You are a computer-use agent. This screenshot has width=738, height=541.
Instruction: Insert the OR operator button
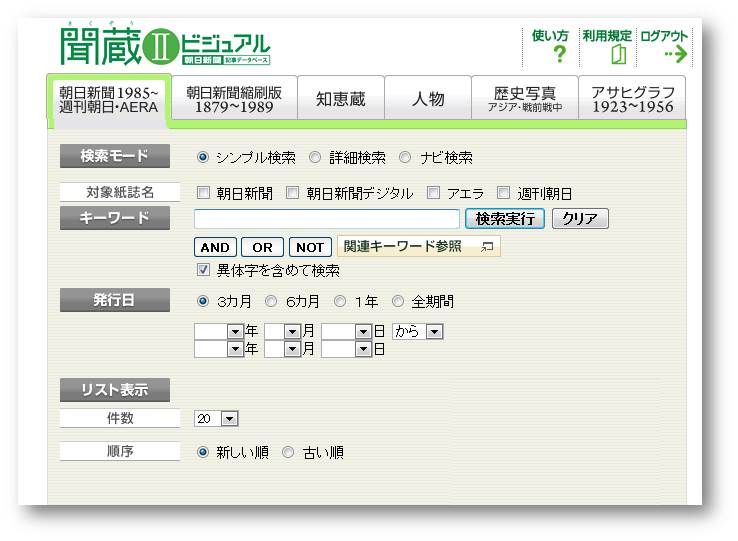pyautogui.click(x=262, y=247)
